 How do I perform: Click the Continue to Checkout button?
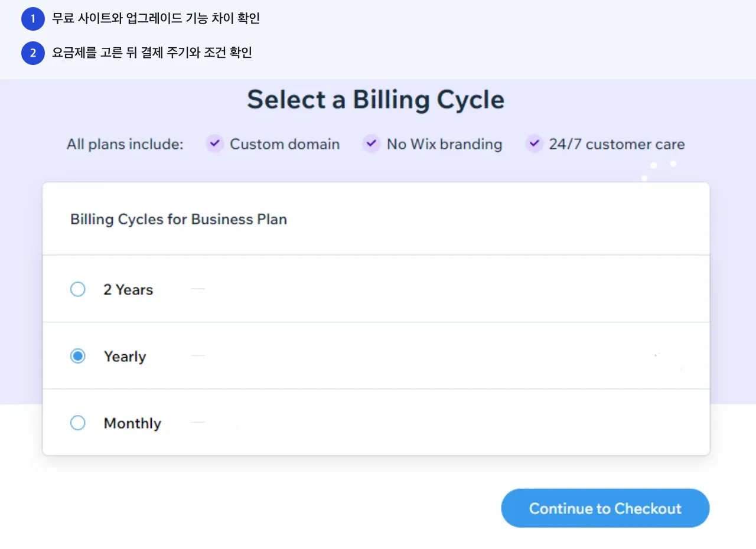point(605,508)
